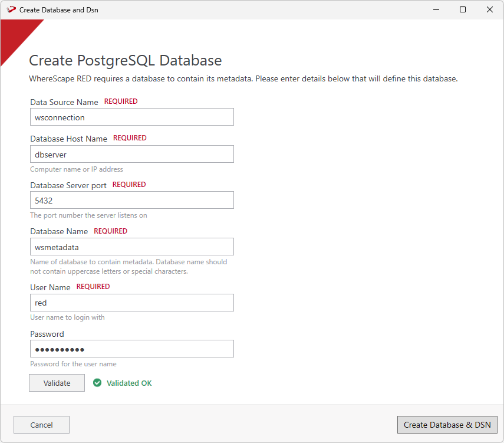This screenshot has height=443, width=504.
Task: Click the Create PostgreSQL Database heading
Action: point(126,61)
